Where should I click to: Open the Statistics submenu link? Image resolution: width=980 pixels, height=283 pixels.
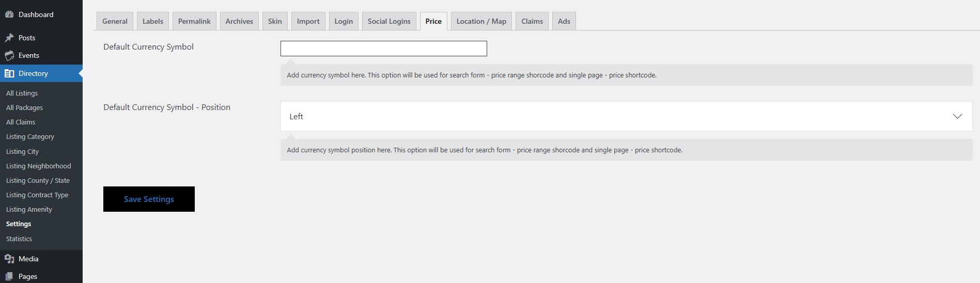click(19, 239)
